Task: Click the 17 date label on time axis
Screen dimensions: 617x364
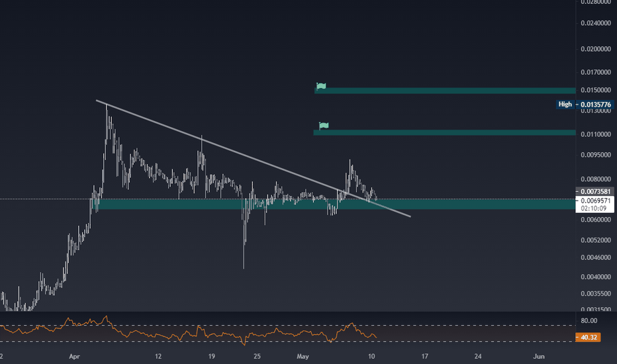Action: (424, 357)
